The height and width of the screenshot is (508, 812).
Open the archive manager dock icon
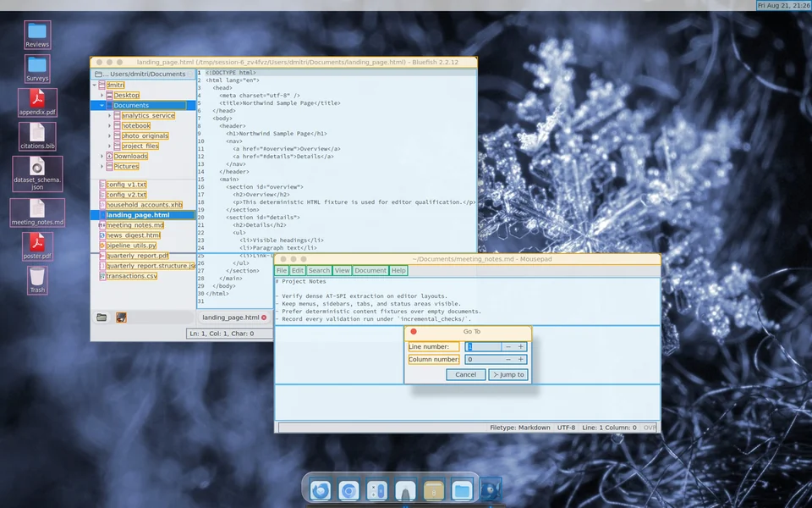[434, 490]
